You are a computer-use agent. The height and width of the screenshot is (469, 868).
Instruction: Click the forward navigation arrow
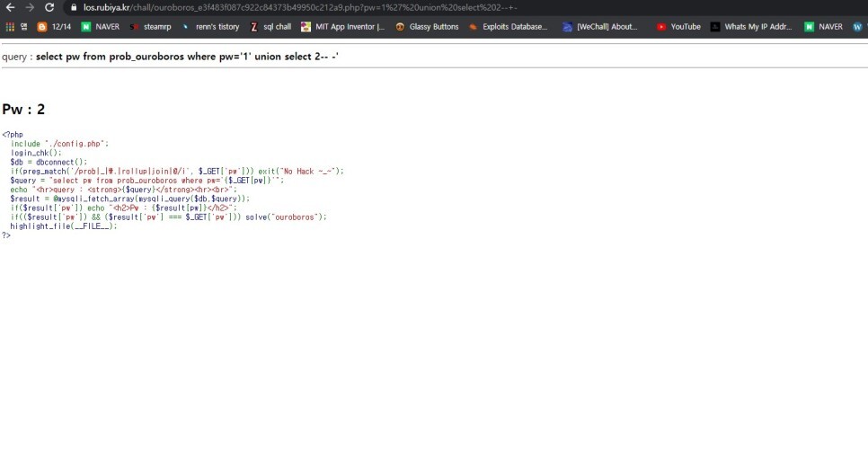[30, 7]
